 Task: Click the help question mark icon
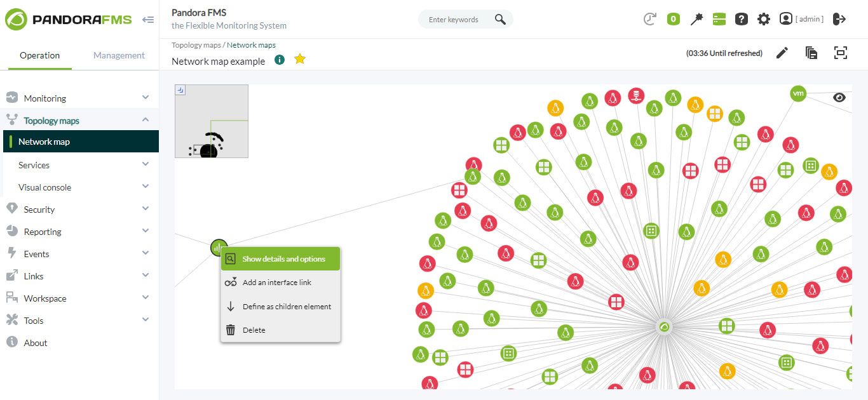(x=742, y=19)
